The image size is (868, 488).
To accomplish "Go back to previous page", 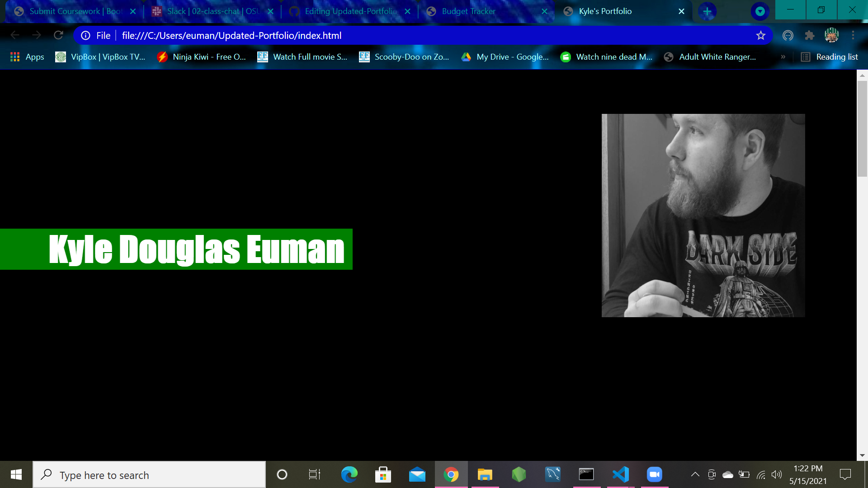I will (x=15, y=35).
